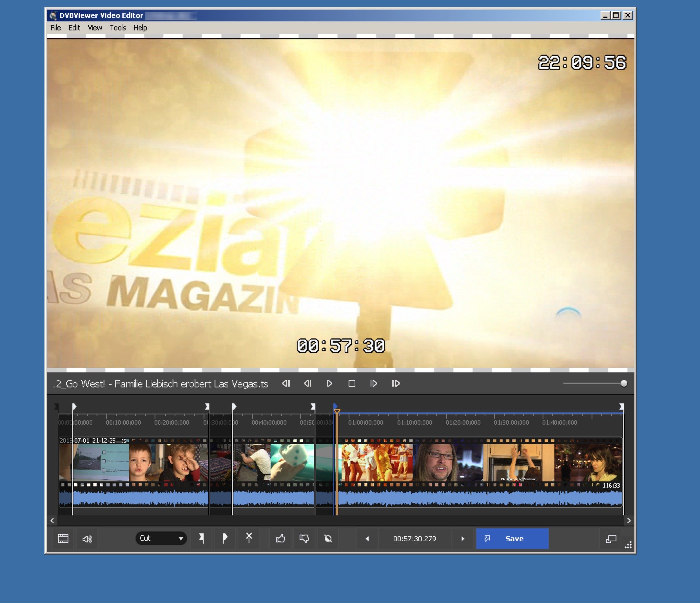Click the split marker scissors icon
The image size is (700, 603).
click(x=249, y=538)
